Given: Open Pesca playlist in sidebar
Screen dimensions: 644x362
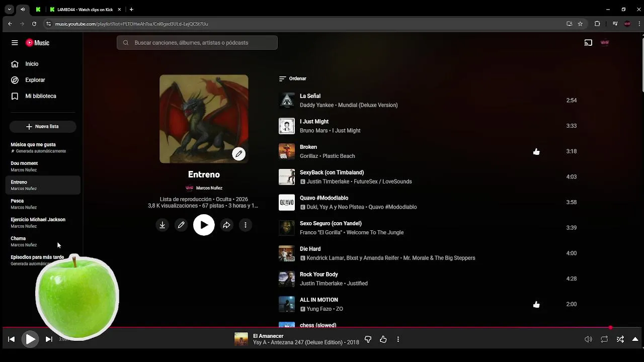Looking at the screenshot, I should pos(44,204).
